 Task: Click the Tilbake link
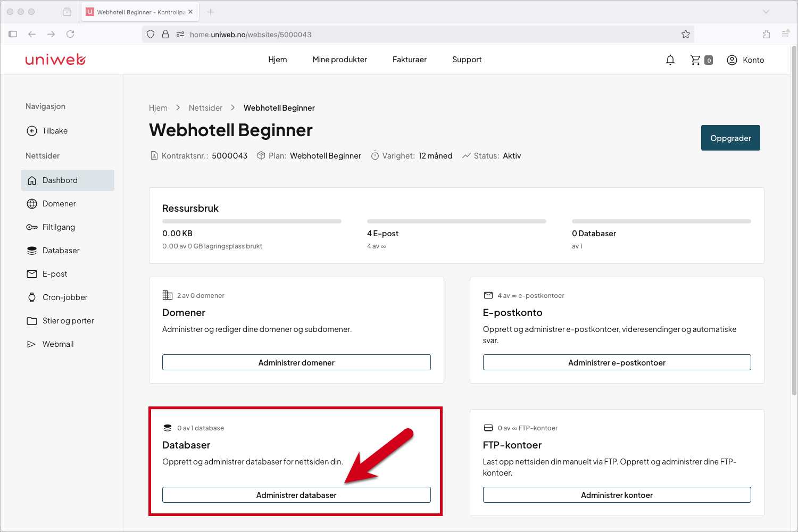coord(55,131)
